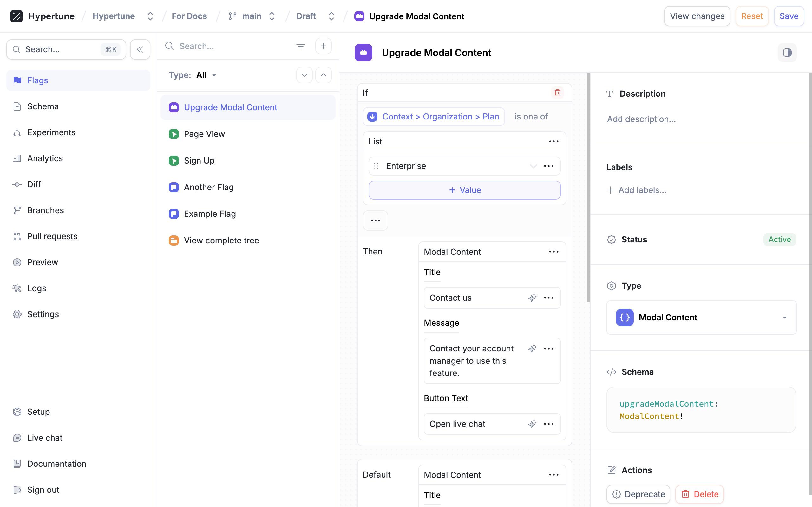Click sparkle icon beside Open live chat
The image size is (812, 507).
click(x=532, y=424)
